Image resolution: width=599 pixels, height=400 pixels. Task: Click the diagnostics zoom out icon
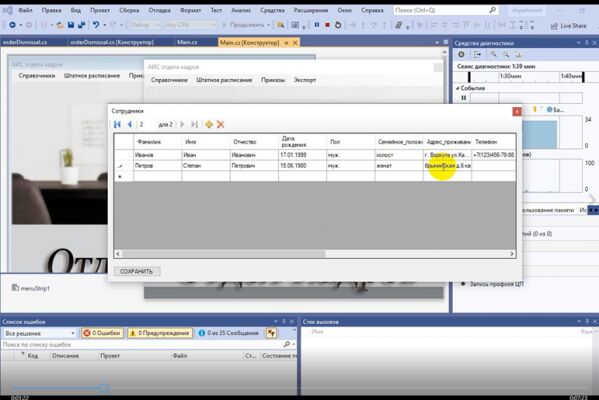tap(506, 55)
